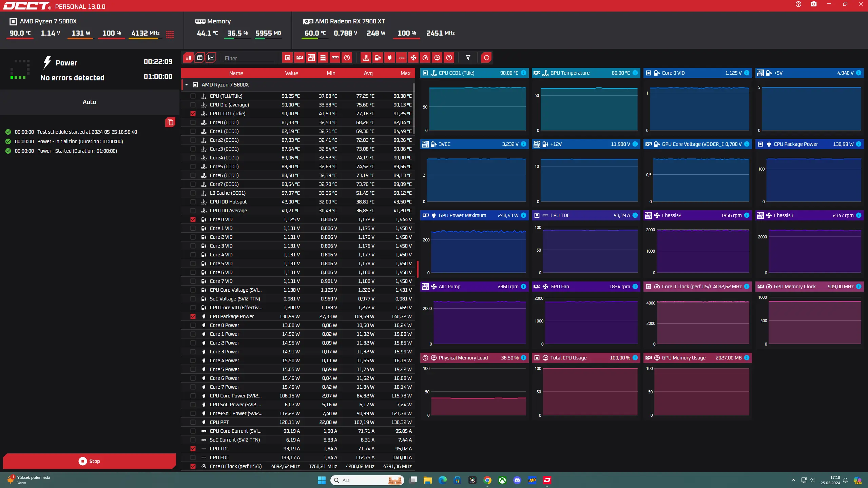
Task: Check the CPU PPT row checkbox
Action: pos(193,422)
